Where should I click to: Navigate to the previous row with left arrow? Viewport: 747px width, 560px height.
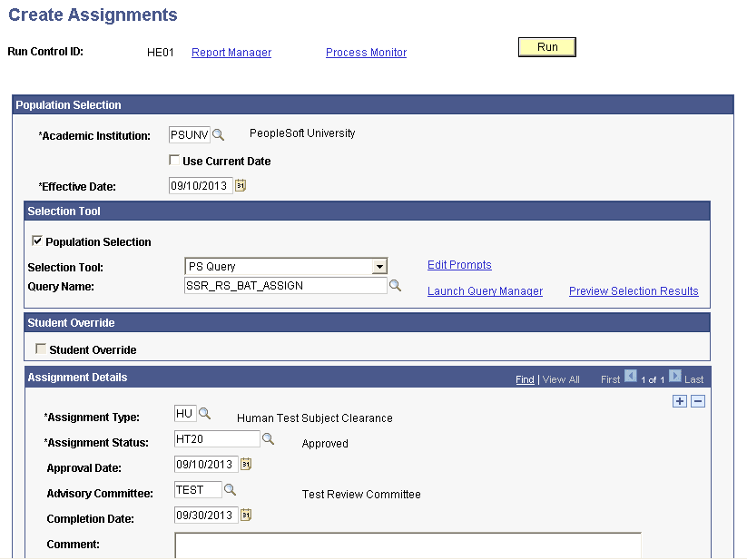[631, 378]
